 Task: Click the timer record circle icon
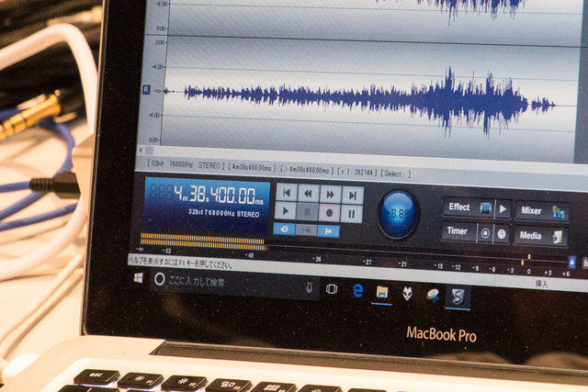tap(485, 233)
